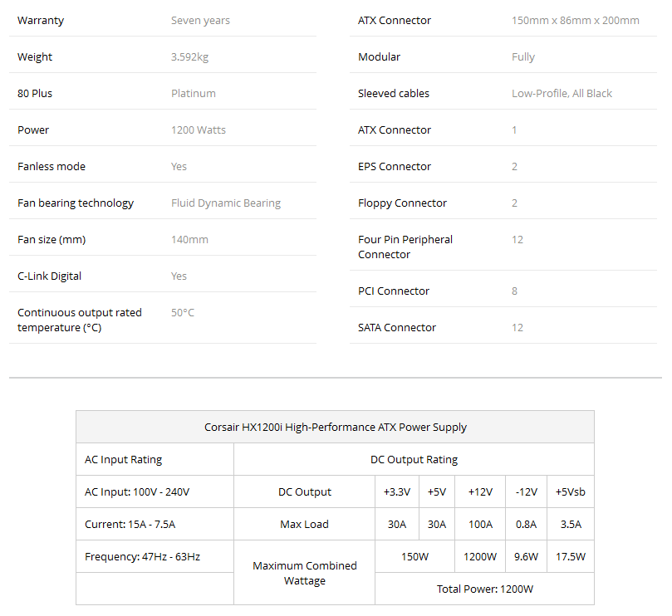Click the '1200 Watts' power value
The image size is (672, 616).
199,130
